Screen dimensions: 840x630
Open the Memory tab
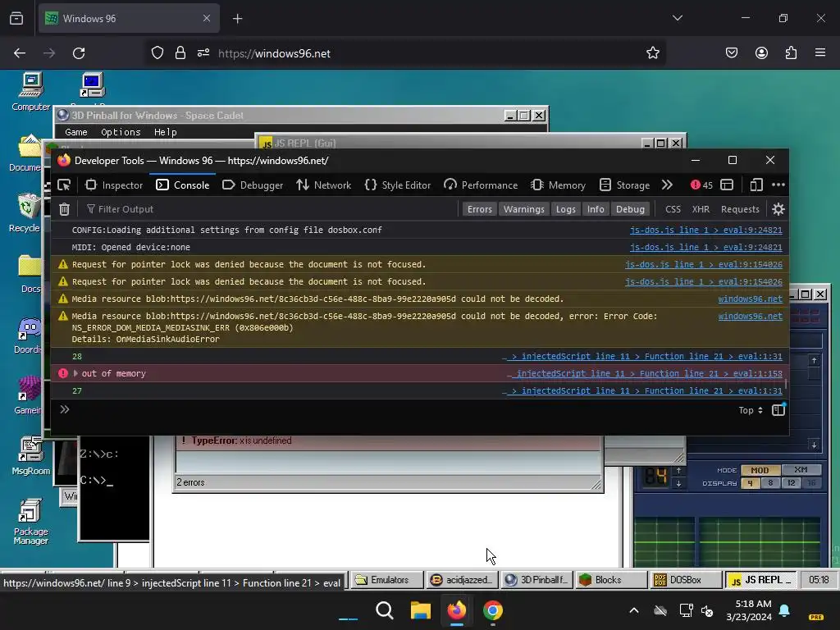[558, 185]
